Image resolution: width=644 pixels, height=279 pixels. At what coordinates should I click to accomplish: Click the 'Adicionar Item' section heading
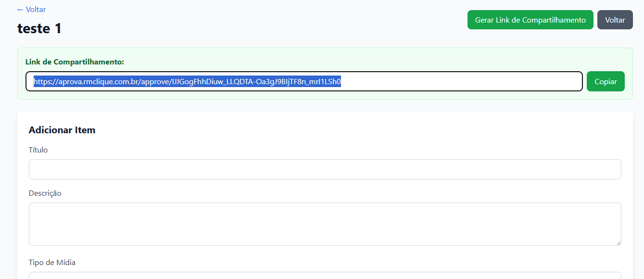(x=62, y=130)
